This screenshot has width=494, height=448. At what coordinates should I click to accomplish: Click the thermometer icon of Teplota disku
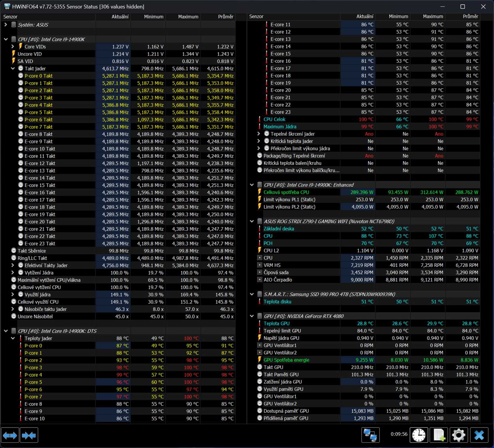click(260, 302)
